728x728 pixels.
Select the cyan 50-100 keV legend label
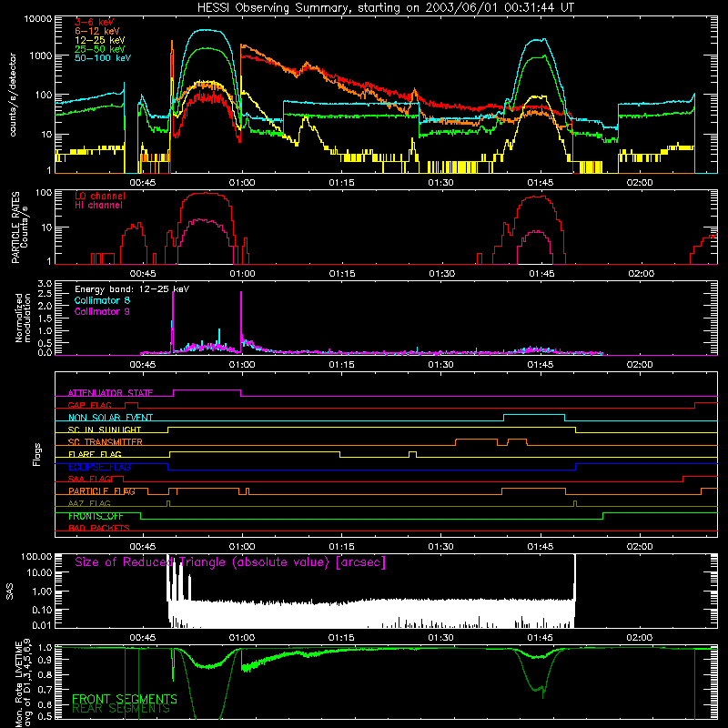[103, 58]
